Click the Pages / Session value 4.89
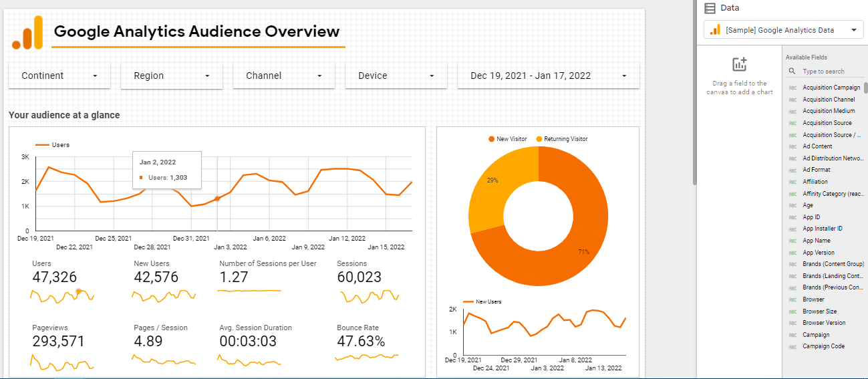The image size is (868, 379). (x=148, y=342)
